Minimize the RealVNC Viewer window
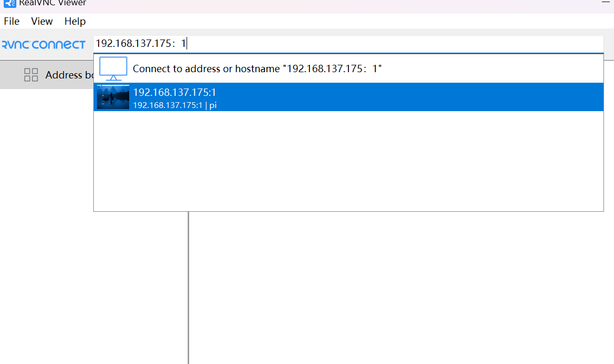The width and height of the screenshot is (614, 364). click(x=606, y=2)
